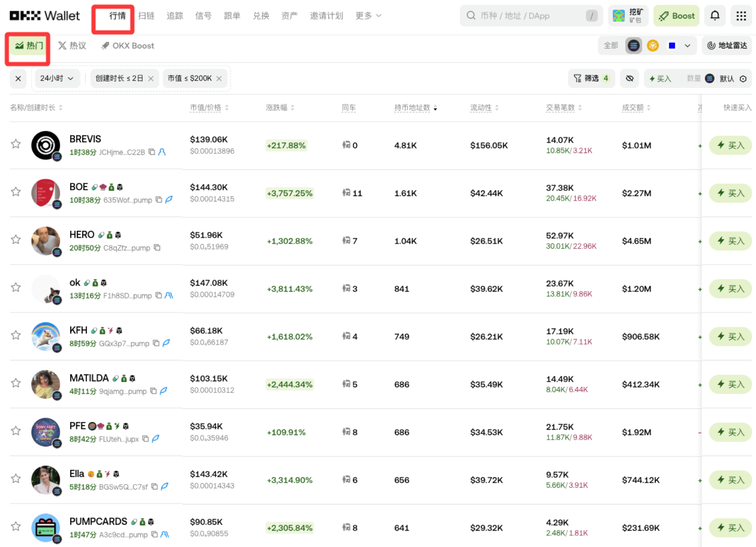The width and height of the screenshot is (756, 547).
Task: Toggle the hidden tokens eye icon
Action: pyautogui.click(x=630, y=79)
